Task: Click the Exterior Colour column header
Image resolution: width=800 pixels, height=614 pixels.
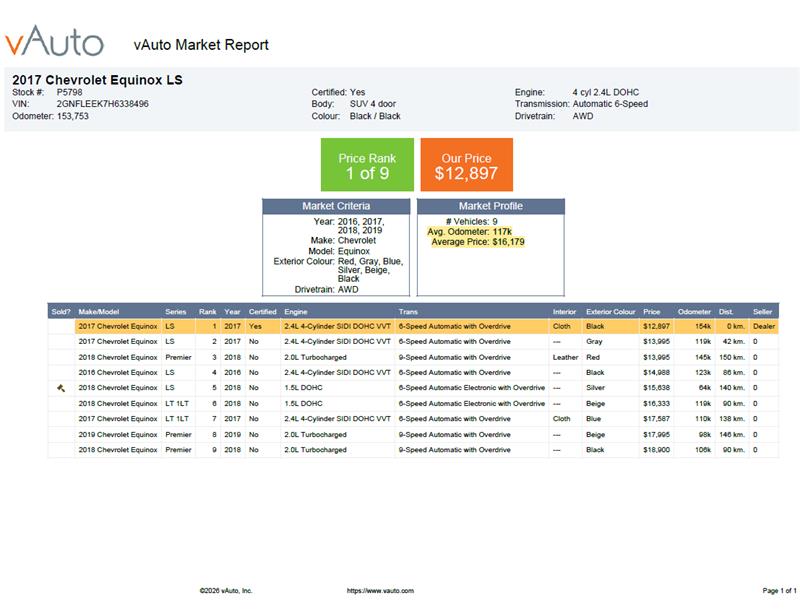Action: (x=611, y=311)
